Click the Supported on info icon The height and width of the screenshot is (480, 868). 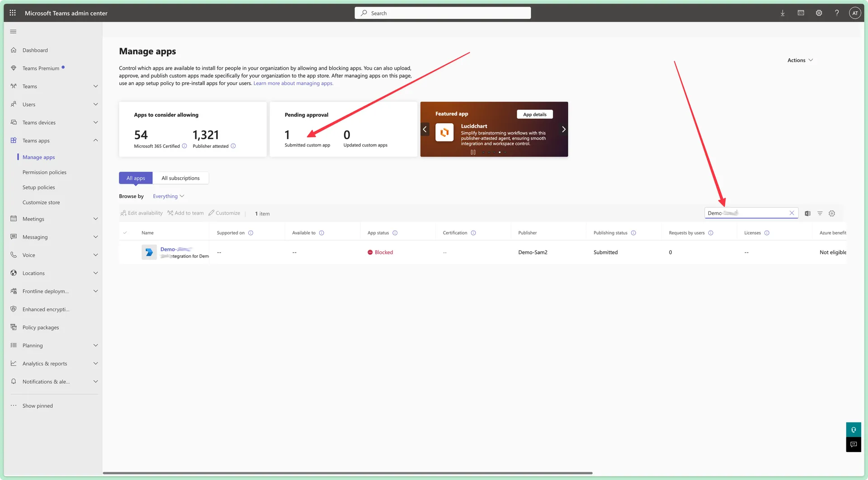(251, 233)
